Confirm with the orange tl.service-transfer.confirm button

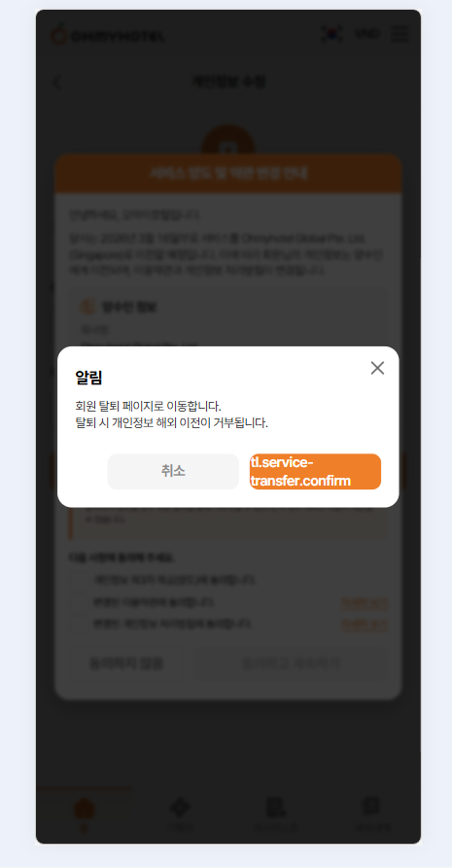(315, 472)
